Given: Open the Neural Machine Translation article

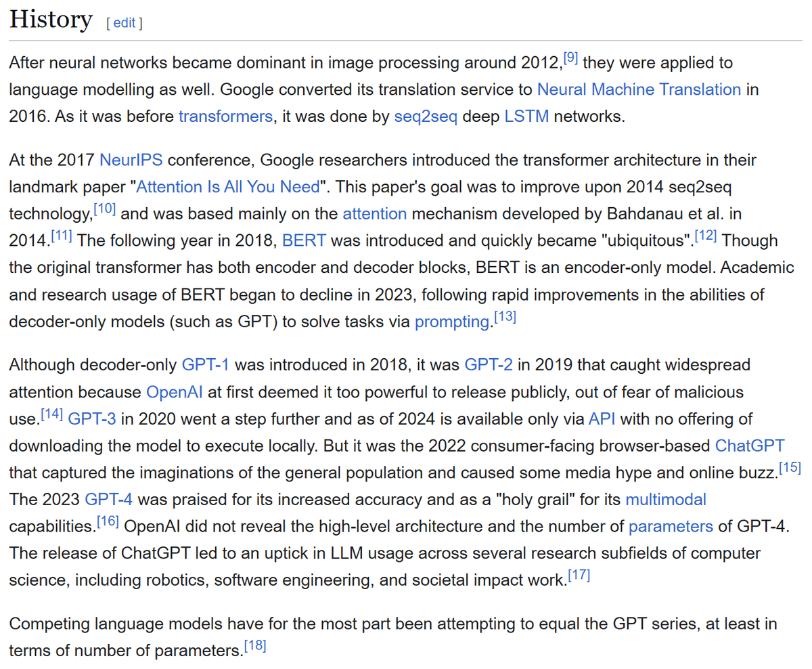Looking at the screenshot, I should click(x=639, y=89).
